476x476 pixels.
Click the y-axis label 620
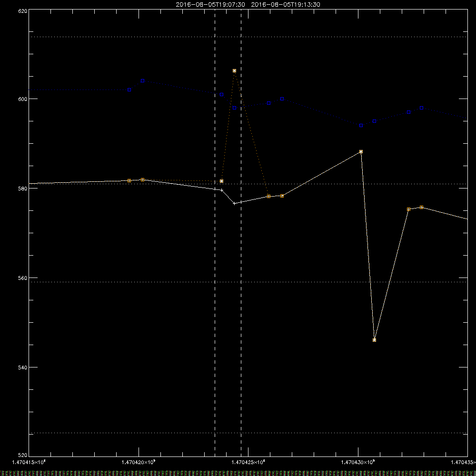click(22, 11)
